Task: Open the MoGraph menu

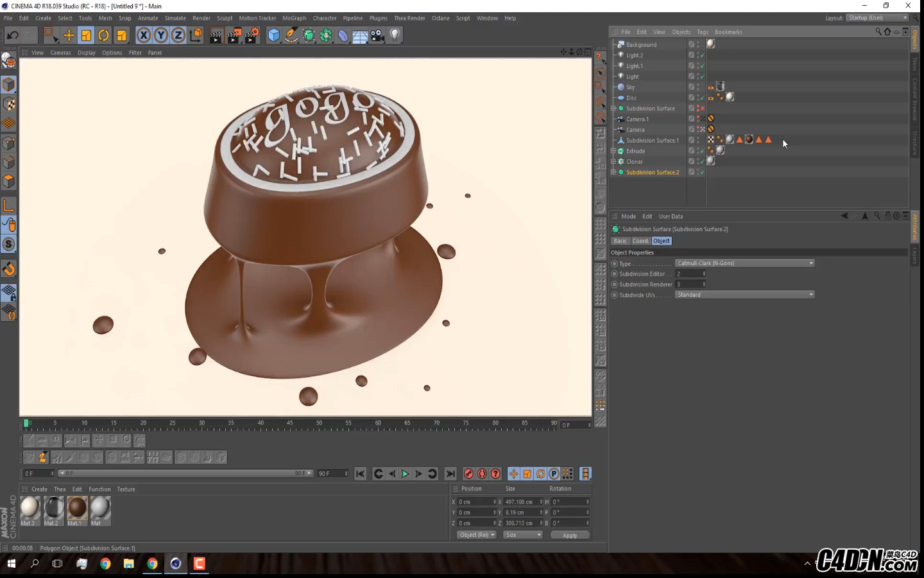Action: point(294,18)
